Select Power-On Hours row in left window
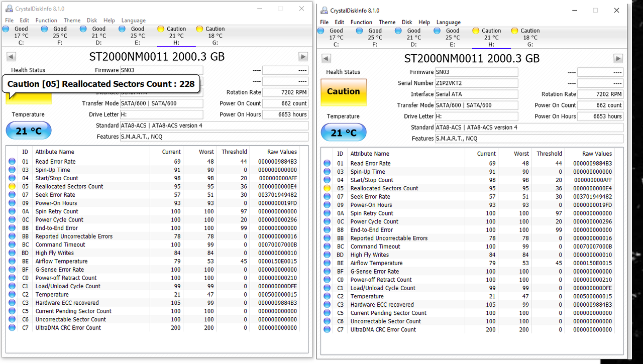The height and width of the screenshot is (364, 643). click(153, 203)
